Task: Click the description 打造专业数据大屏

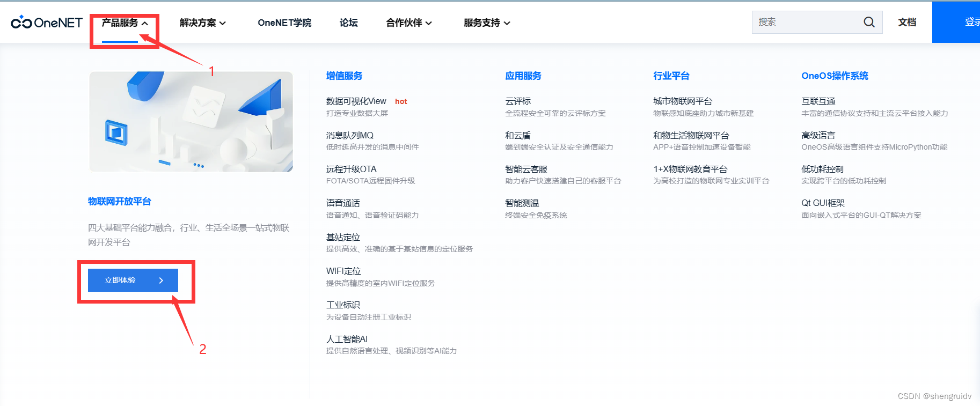Action: click(357, 113)
